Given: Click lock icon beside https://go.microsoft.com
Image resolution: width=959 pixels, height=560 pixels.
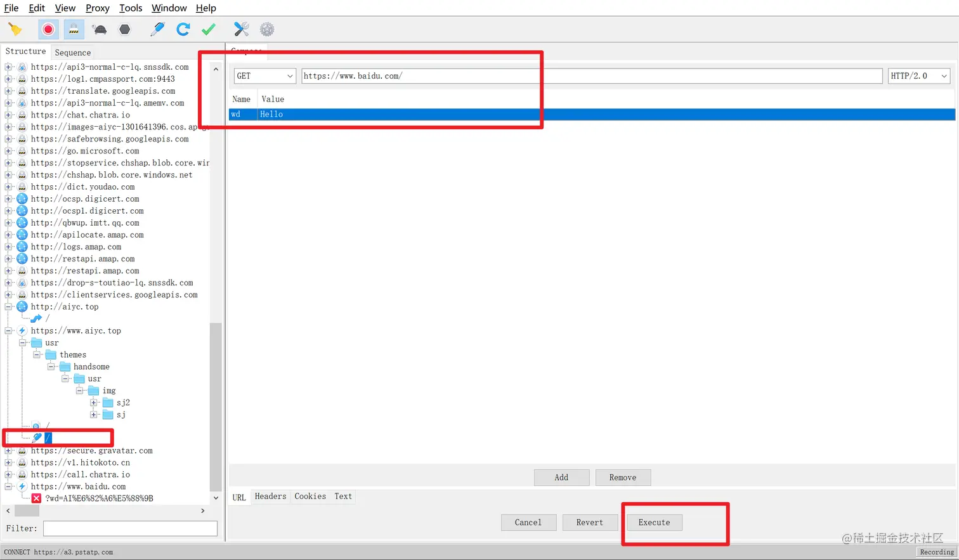Looking at the screenshot, I should 22,151.
